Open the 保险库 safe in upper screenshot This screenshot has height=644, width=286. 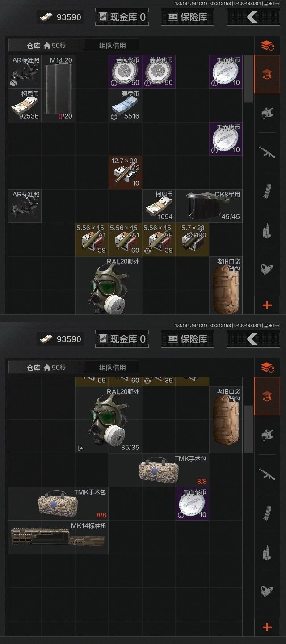188,17
